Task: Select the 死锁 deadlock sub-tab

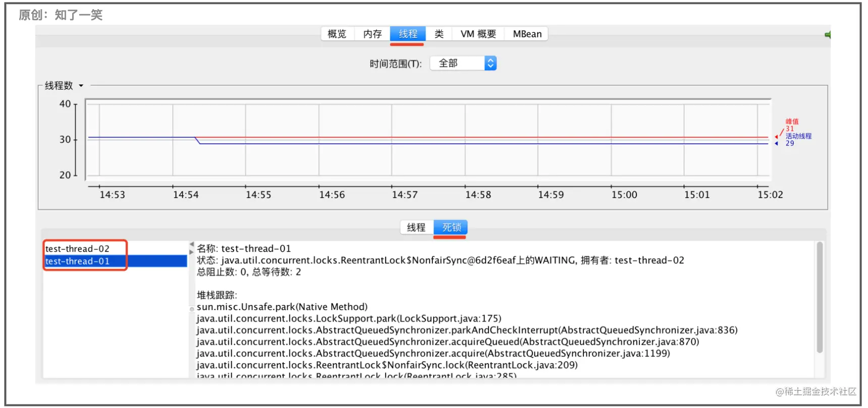Action: [x=451, y=227]
